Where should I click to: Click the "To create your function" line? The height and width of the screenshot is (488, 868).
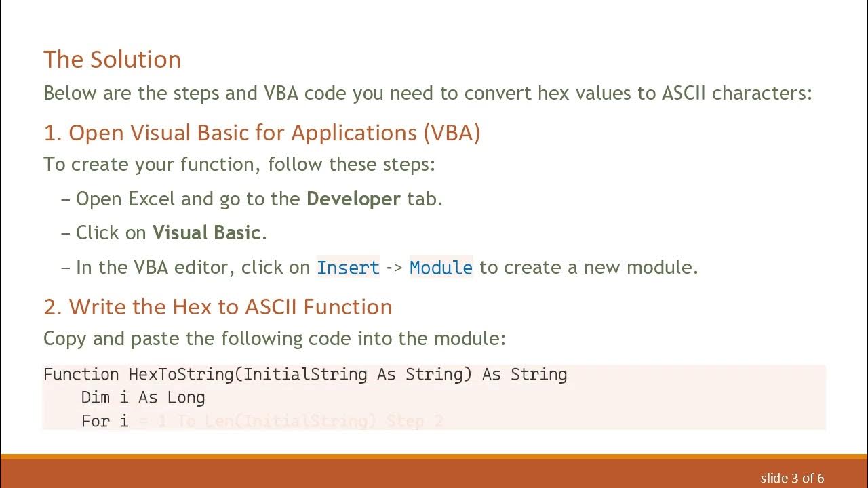tap(239, 165)
